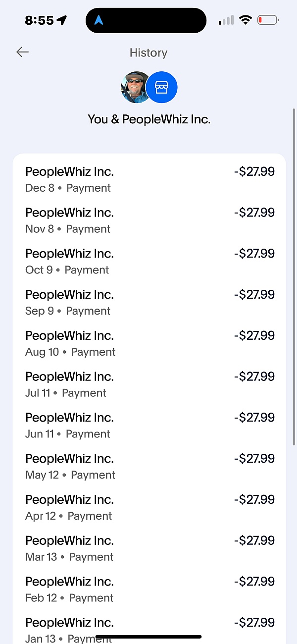Tap the back arrow icon
Image resolution: width=297 pixels, height=644 pixels.
pyautogui.click(x=22, y=52)
